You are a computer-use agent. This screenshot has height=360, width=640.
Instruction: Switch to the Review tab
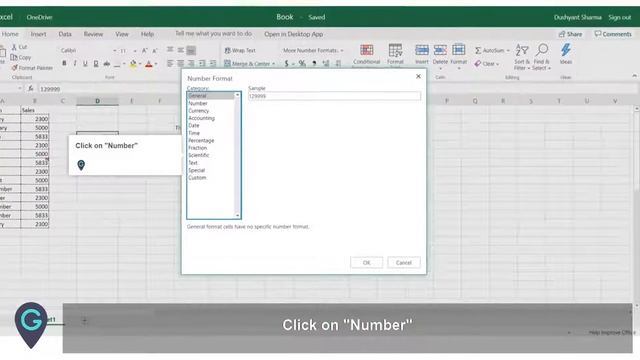point(93,34)
